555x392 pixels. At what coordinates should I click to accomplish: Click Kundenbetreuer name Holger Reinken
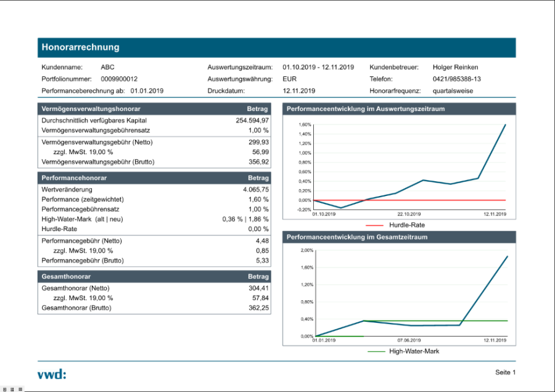455,67
